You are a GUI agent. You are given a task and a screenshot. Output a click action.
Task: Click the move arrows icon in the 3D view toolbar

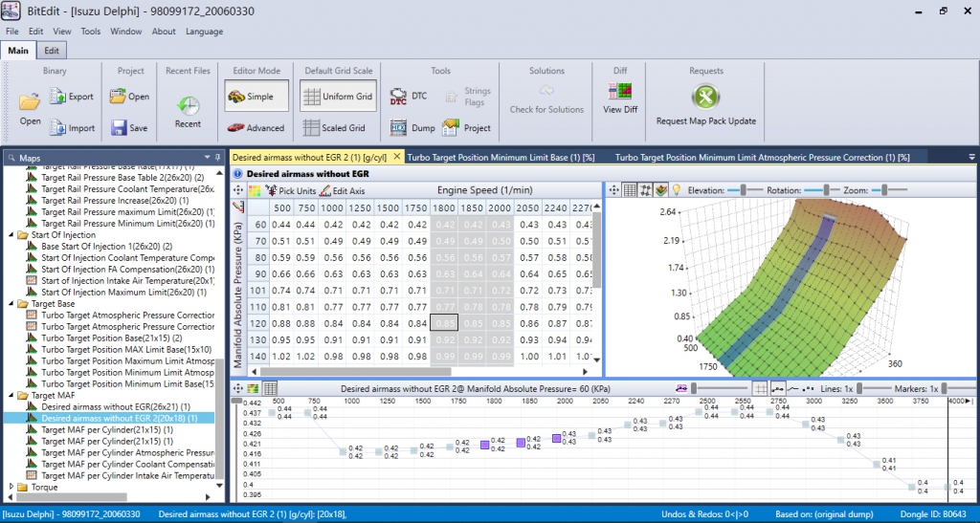click(x=613, y=189)
